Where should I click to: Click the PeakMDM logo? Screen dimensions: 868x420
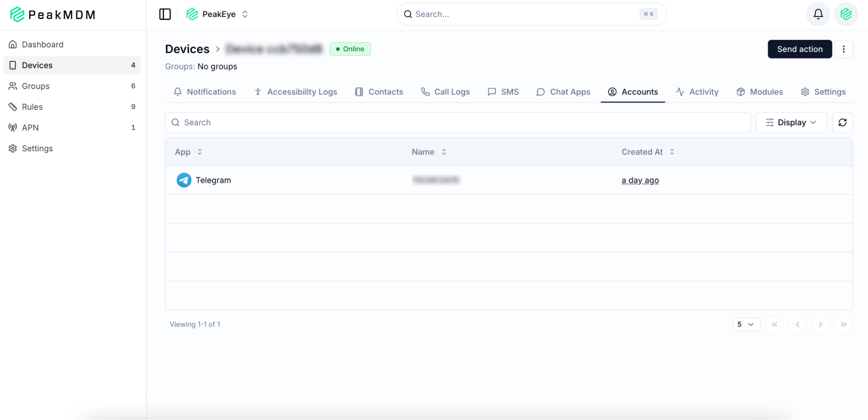pyautogui.click(x=53, y=15)
